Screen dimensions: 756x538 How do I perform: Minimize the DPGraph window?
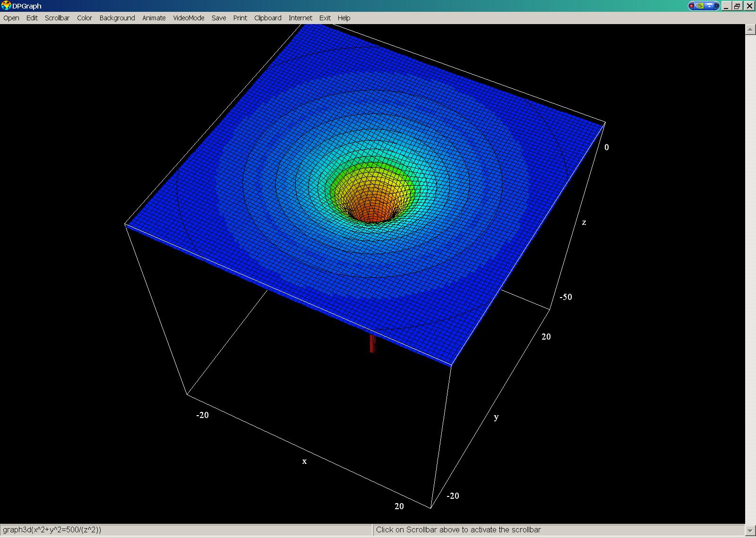(726, 6)
